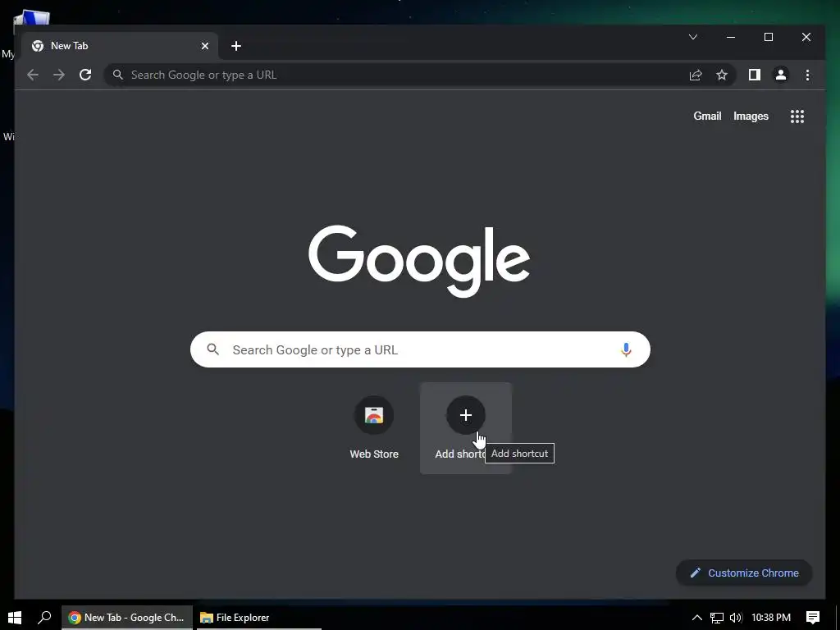840x630 pixels.
Task: Click the Chrome taskbar button
Action: click(x=127, y=617)
